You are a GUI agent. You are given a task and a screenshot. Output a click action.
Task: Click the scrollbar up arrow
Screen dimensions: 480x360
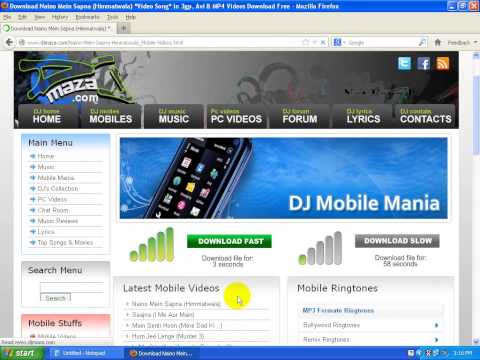click(x=476, y=55)
